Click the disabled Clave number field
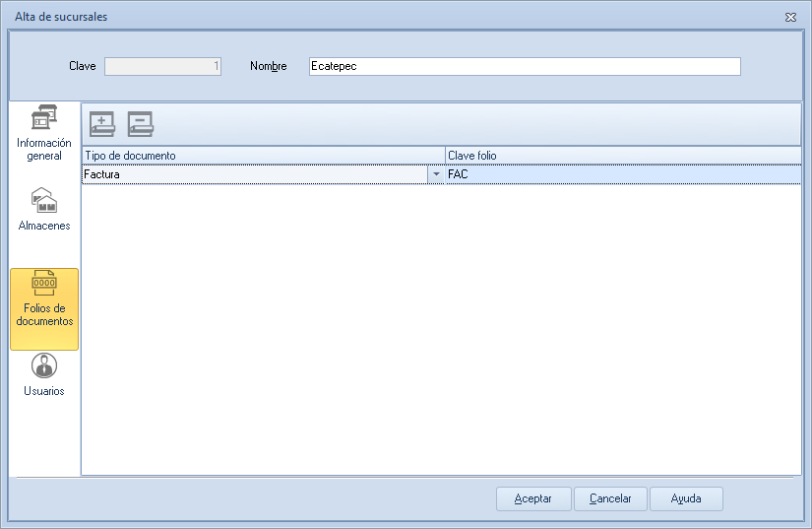Screen dimensions: 812x529 [162, 66]
